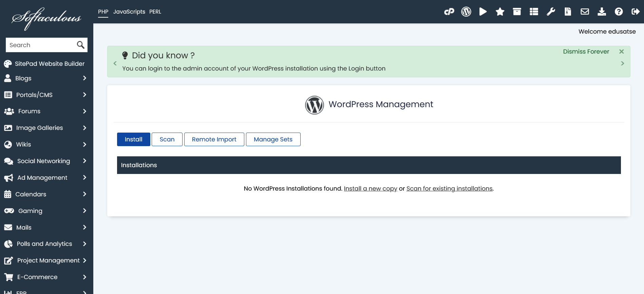644x294 pixels.
Task: Click the logout icon
Action: [x=635, y=12]
